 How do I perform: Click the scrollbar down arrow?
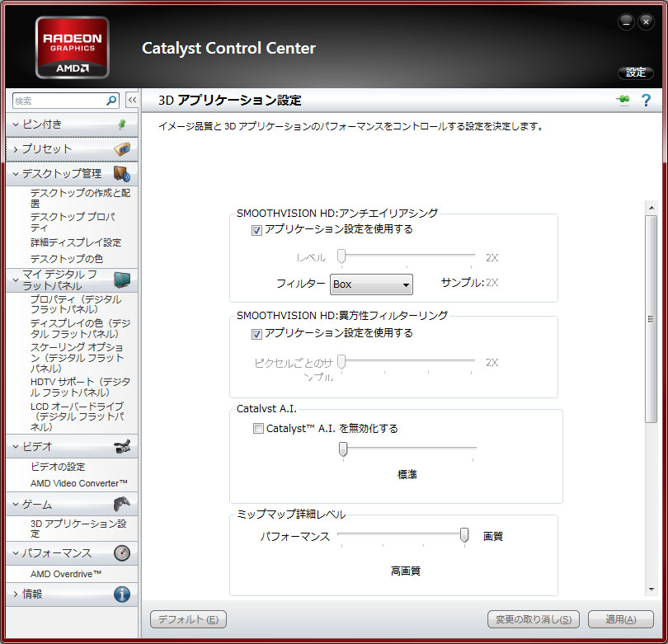651,590
